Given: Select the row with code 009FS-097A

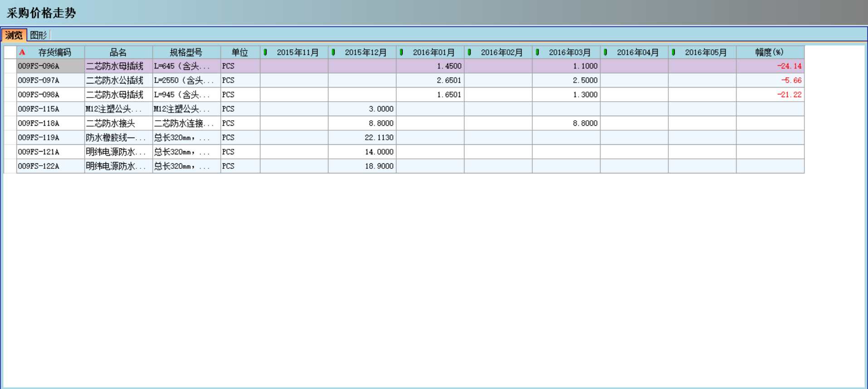Looking at the screenshot, I should coord(39,80).
